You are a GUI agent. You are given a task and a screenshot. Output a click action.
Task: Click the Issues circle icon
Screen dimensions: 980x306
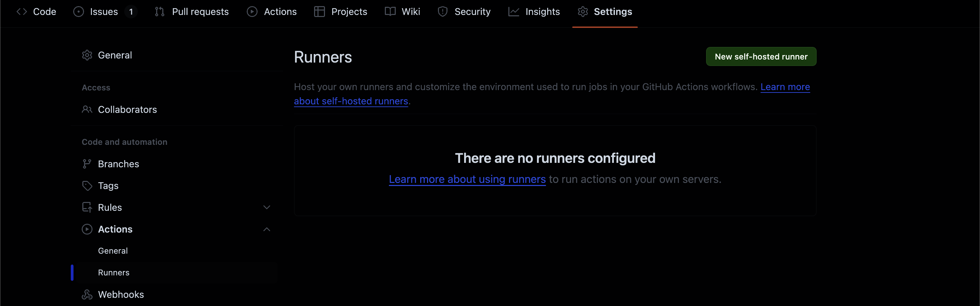coord(78,12)
